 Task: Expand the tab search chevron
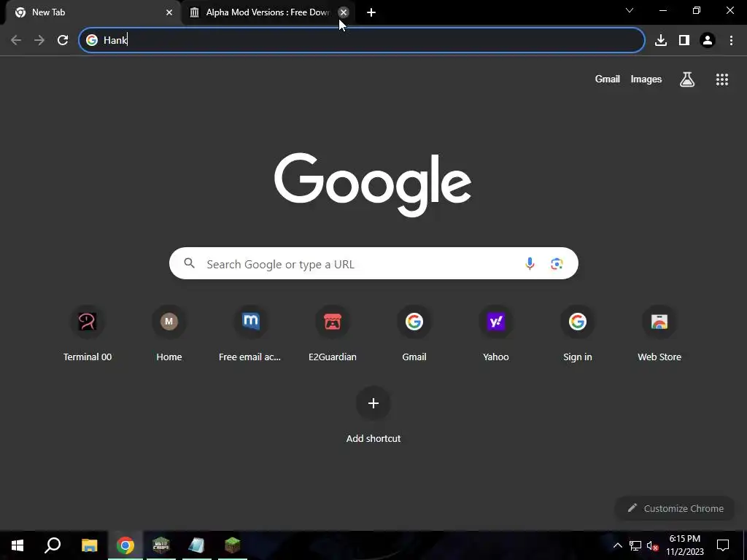630,10
